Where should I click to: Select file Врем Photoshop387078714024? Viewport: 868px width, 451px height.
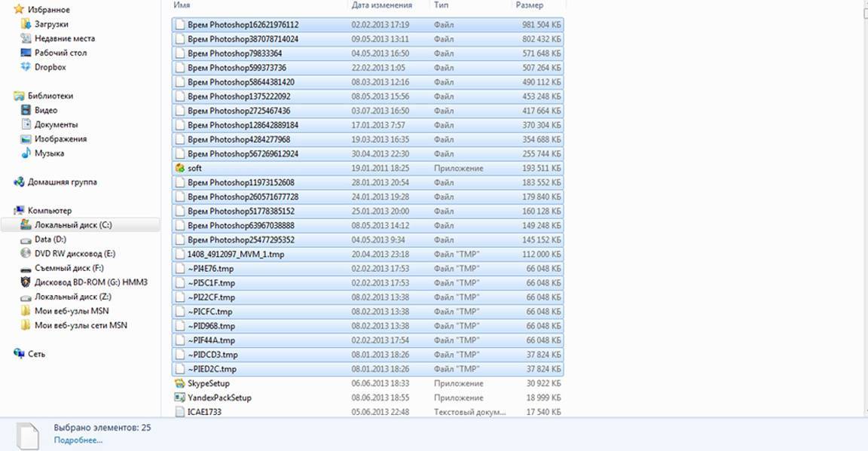click(x=368, y=38)
